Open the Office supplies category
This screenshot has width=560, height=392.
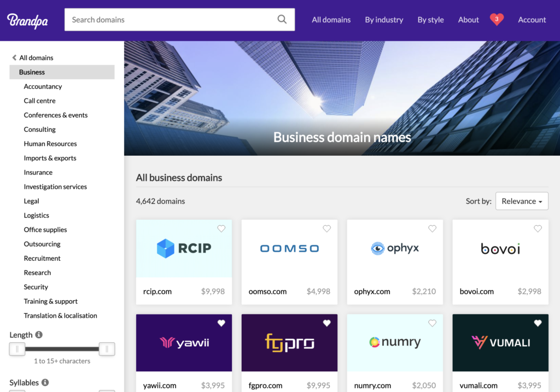tap(45, 230)
